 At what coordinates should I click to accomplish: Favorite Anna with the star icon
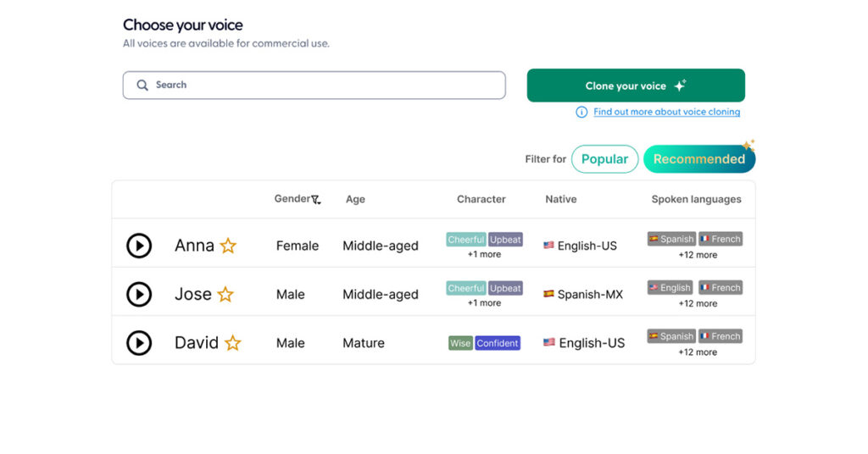[x=228, y=246]
